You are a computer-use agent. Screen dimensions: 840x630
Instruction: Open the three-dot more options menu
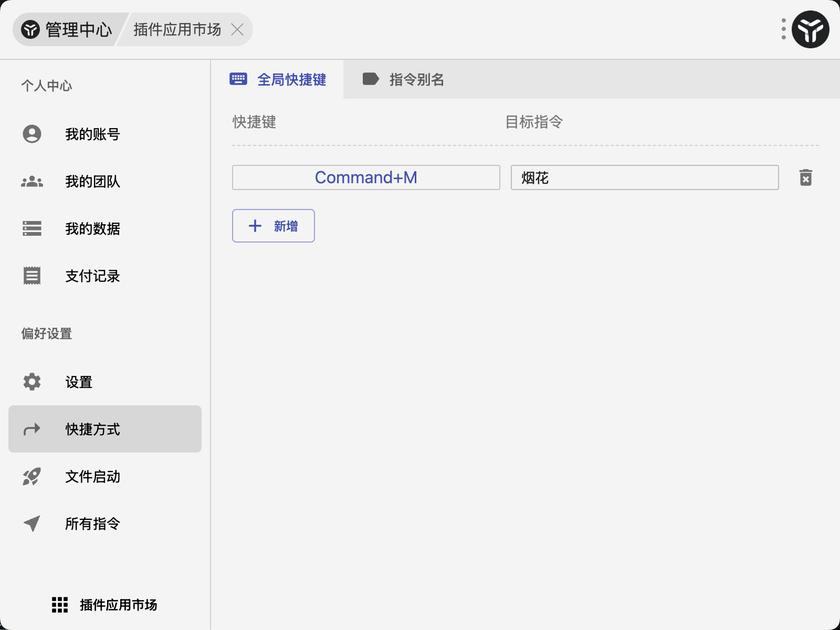(783, 29)
